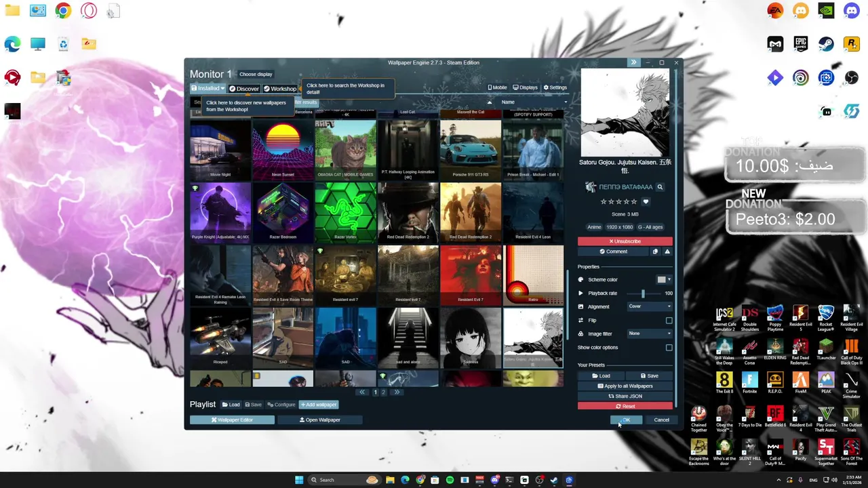
Task: Open the Name sort dropdown
Action: click(532, 102)
